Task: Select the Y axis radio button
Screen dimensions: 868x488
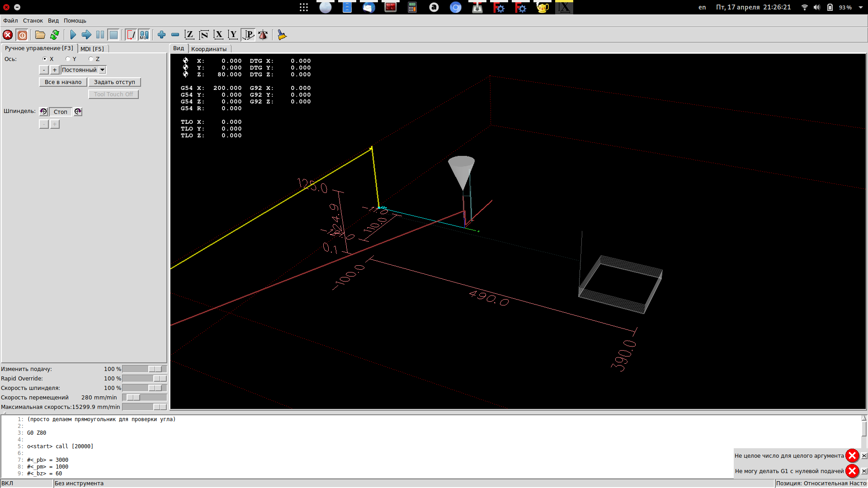Action: click(68, 59)
